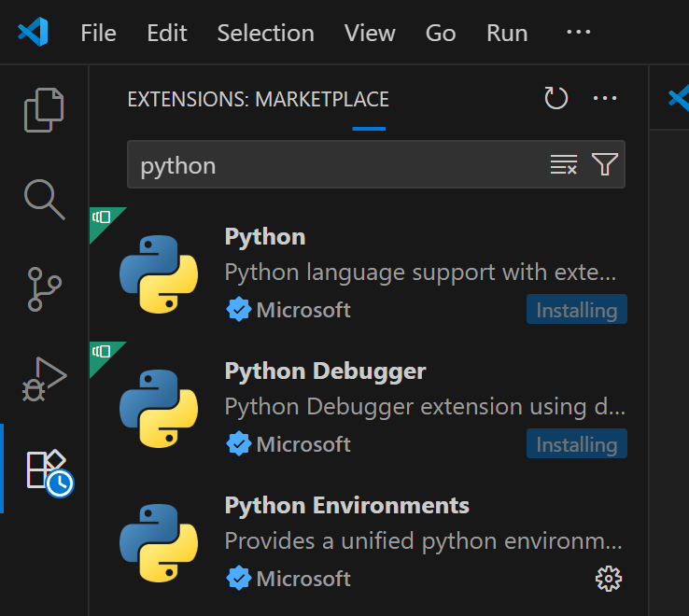Open Extensions view more actions ellipsis
This screenshot has width=689, height=616.
tap(605, 98)
